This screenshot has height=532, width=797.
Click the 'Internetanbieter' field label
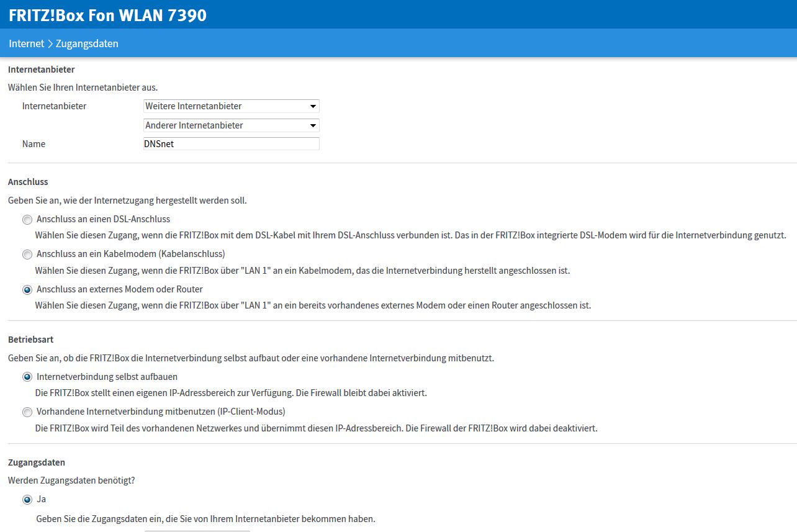(x=54, y=106)
